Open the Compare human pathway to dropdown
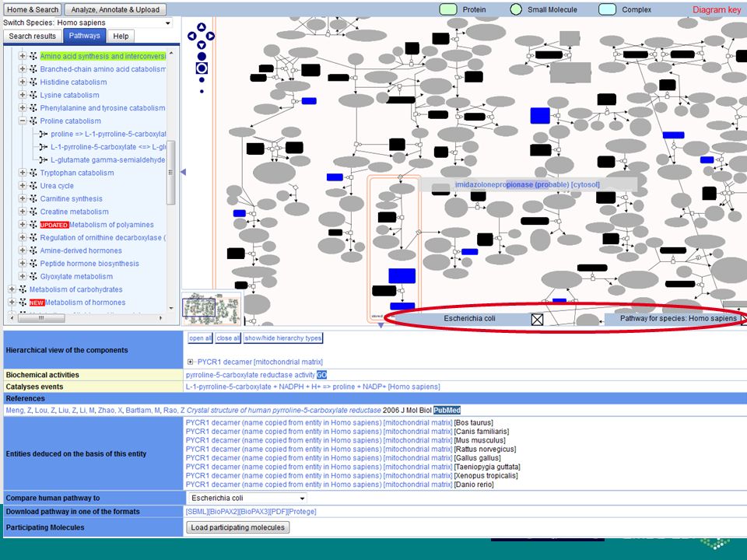This screenshot has height=560, width=747. [x=247, y=498]
